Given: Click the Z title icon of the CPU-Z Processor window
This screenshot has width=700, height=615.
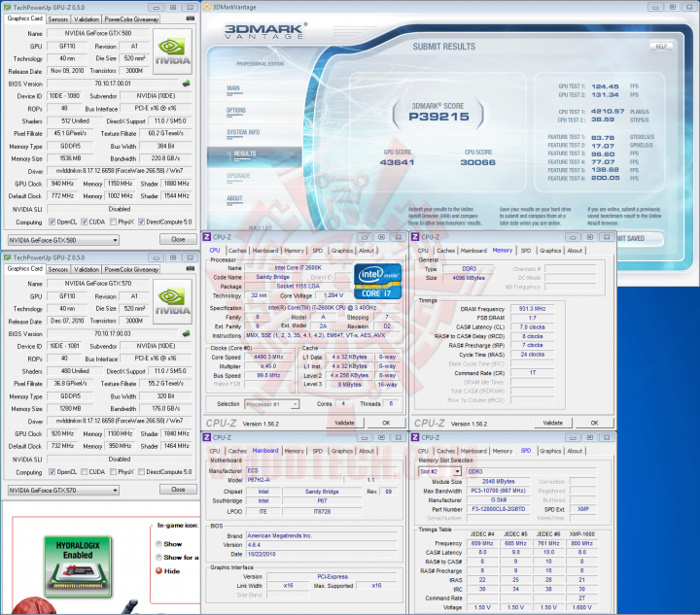Looking at the screenshot, I should 207,237.
